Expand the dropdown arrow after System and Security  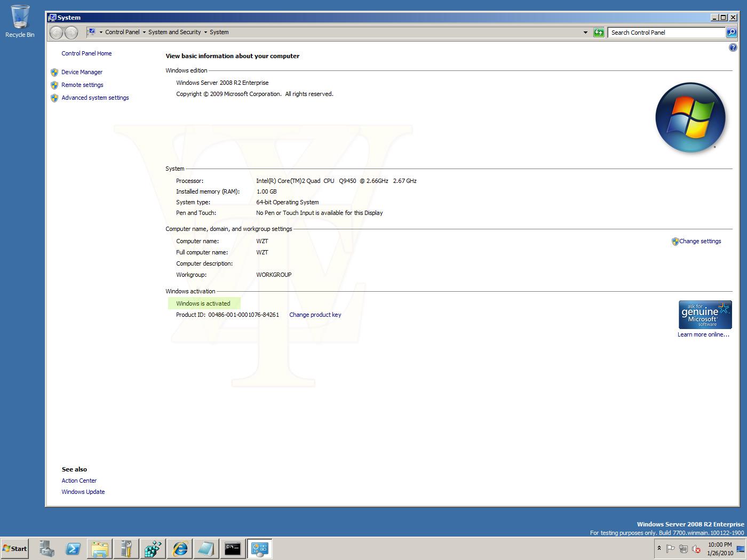pos(205,33)
